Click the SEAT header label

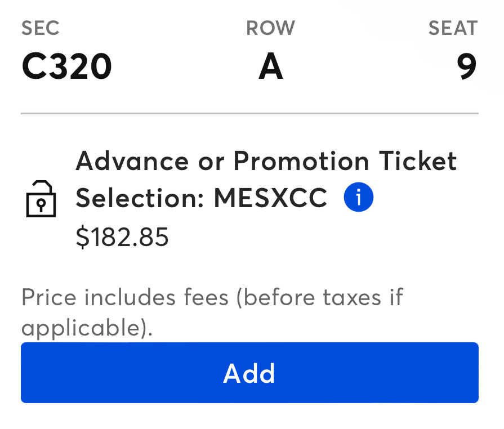453,28
